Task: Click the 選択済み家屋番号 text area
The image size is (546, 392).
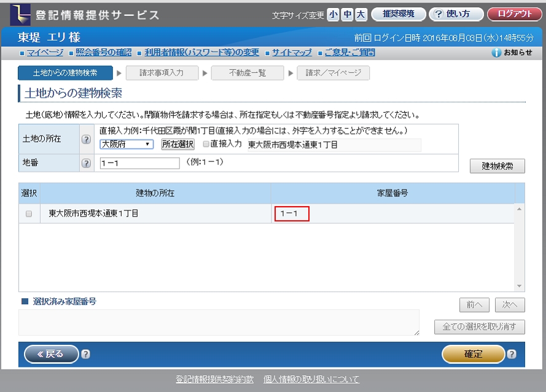Action: point(219,323)
